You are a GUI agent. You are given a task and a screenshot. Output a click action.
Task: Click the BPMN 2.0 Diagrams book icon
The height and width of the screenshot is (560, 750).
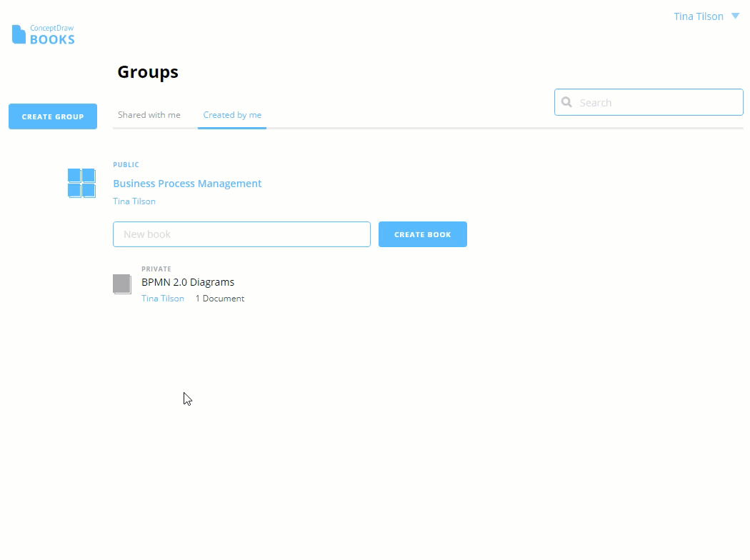(x=122, y=284)
